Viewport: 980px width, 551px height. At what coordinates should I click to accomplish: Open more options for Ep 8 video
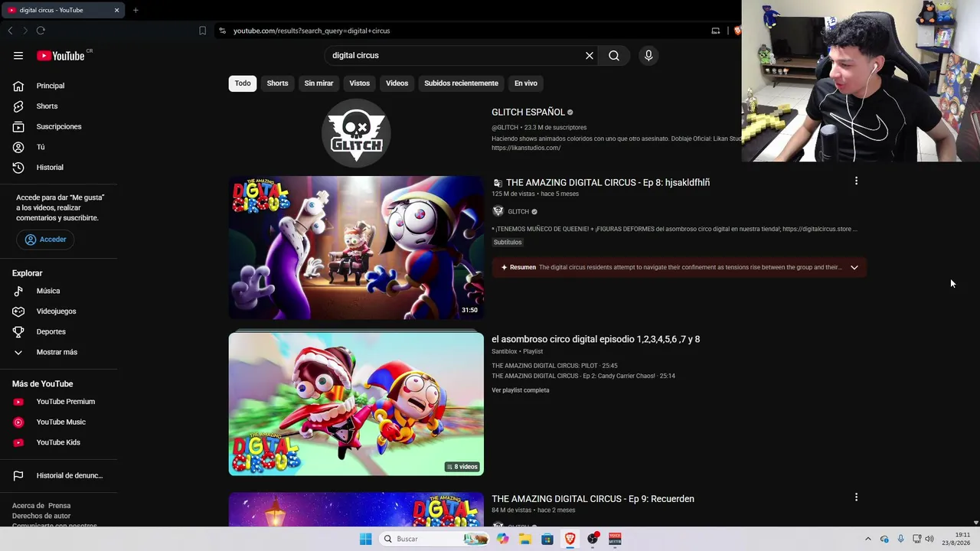[856, 181]
